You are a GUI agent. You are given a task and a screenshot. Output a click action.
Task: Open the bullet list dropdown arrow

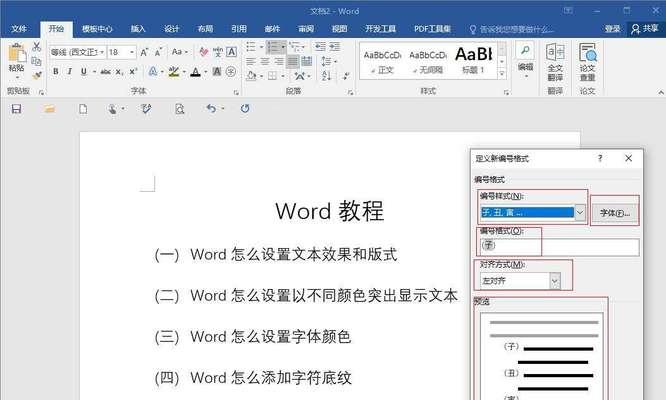tap(261, 47)
